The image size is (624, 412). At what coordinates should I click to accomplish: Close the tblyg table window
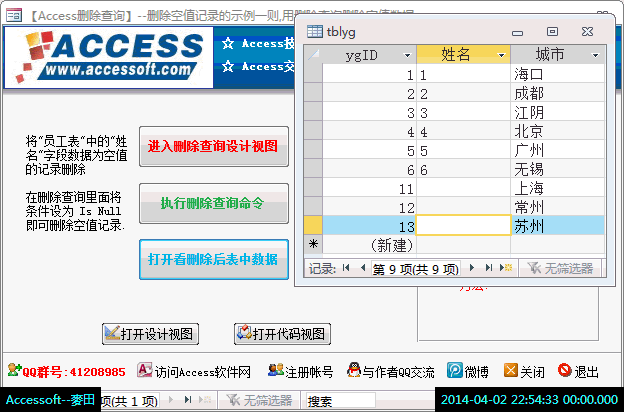[x=587, y=31]
